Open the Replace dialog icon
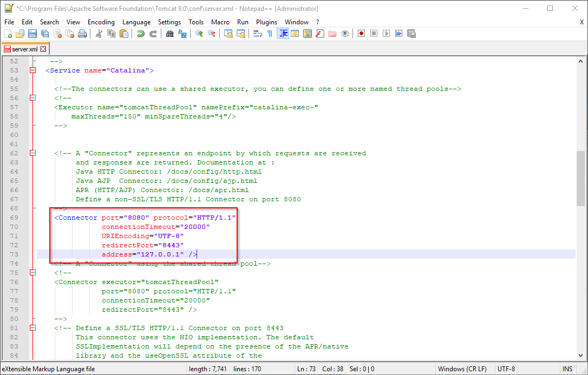 pyautogui.click(x=182, y=34)
